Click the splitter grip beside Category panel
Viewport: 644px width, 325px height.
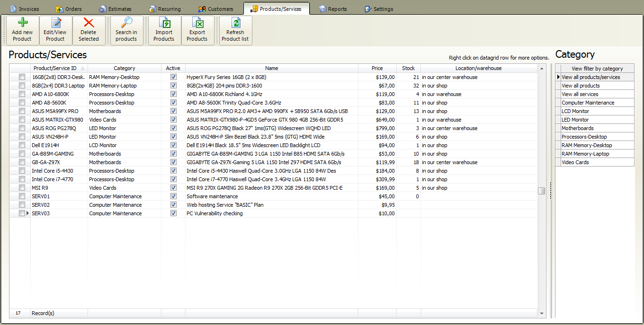tap(551, 190)
